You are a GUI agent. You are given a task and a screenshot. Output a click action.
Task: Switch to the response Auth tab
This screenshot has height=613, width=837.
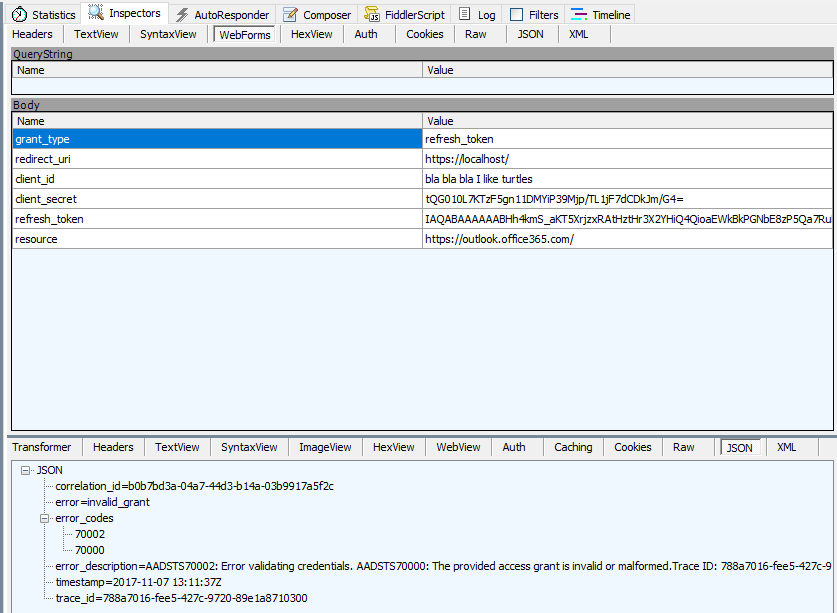[x=514, y=447]
